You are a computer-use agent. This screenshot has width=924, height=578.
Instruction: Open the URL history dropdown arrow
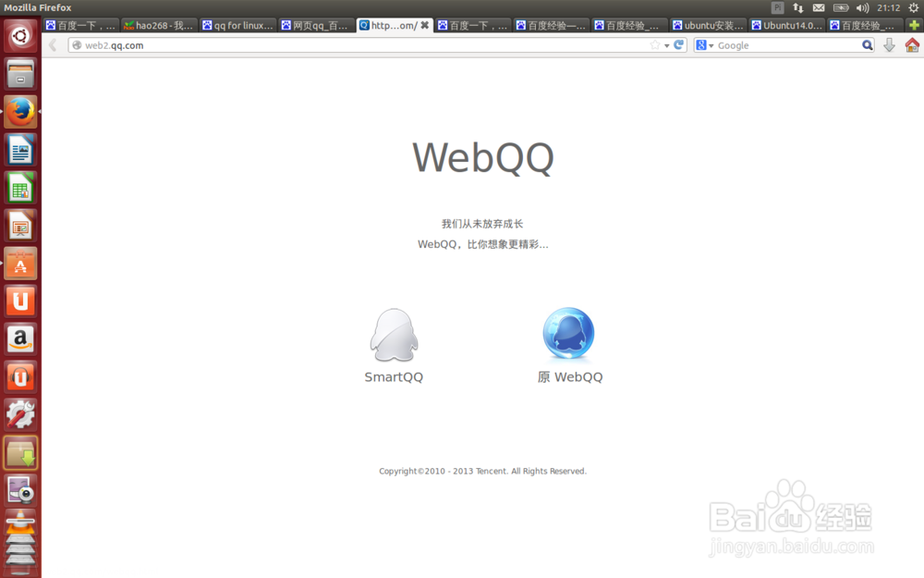(x=666, y=45)
